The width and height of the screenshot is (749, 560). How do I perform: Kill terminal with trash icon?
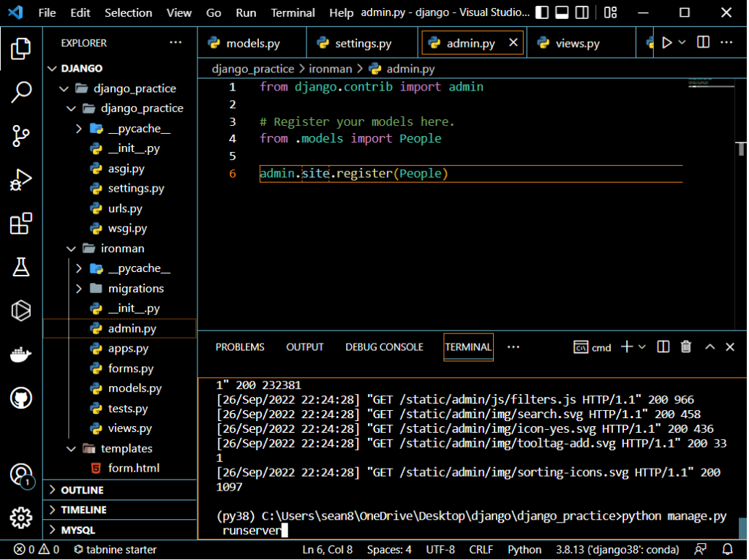[685, 347]
